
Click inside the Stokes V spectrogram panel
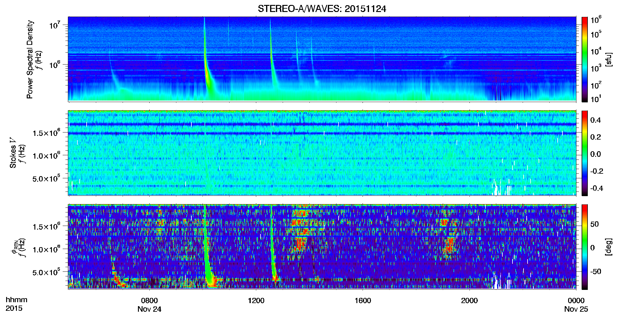tap(322, 153)
